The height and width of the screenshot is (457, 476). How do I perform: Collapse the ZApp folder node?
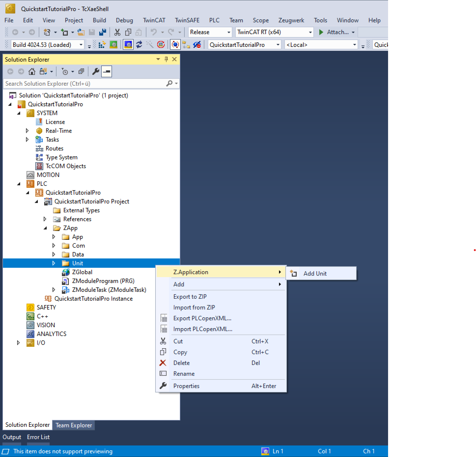coord(45,228)
